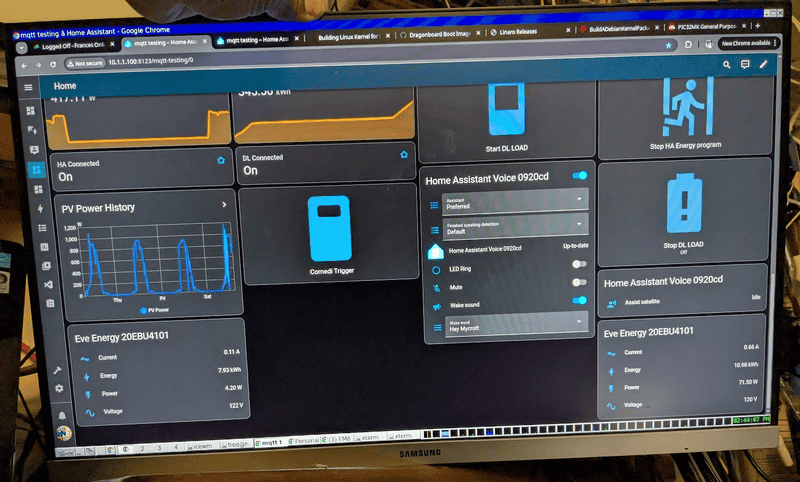The width and height of the screenshot is (800, 482).
Task: Click the Not secure site info chip
Action: pyautogui.click(x=85, y=63)
